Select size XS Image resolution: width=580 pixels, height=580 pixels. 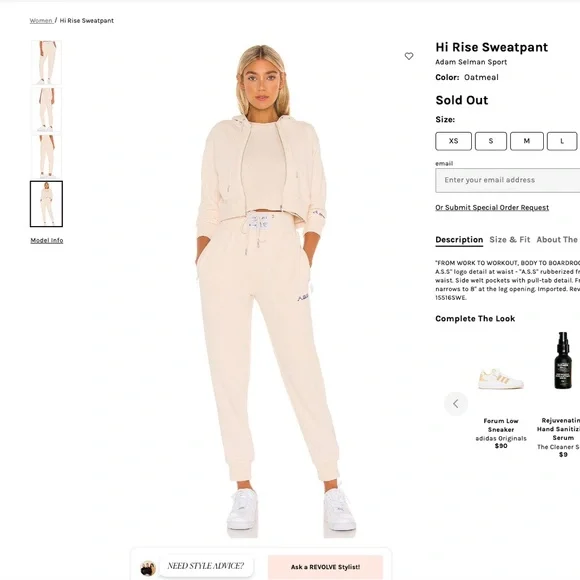[453, 141]
